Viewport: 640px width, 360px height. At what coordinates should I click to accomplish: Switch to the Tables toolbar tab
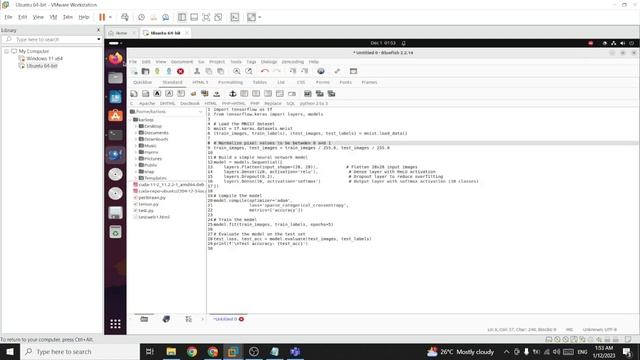point(260,82)
